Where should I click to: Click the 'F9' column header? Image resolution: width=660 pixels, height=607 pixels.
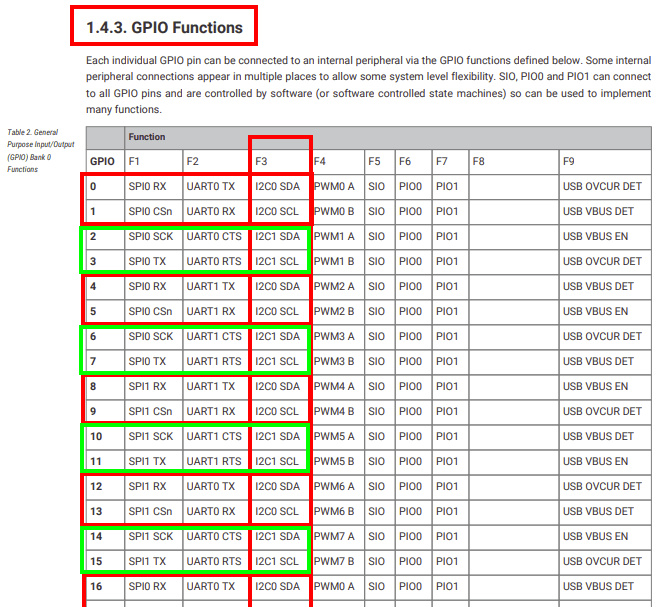pos(569,162)
